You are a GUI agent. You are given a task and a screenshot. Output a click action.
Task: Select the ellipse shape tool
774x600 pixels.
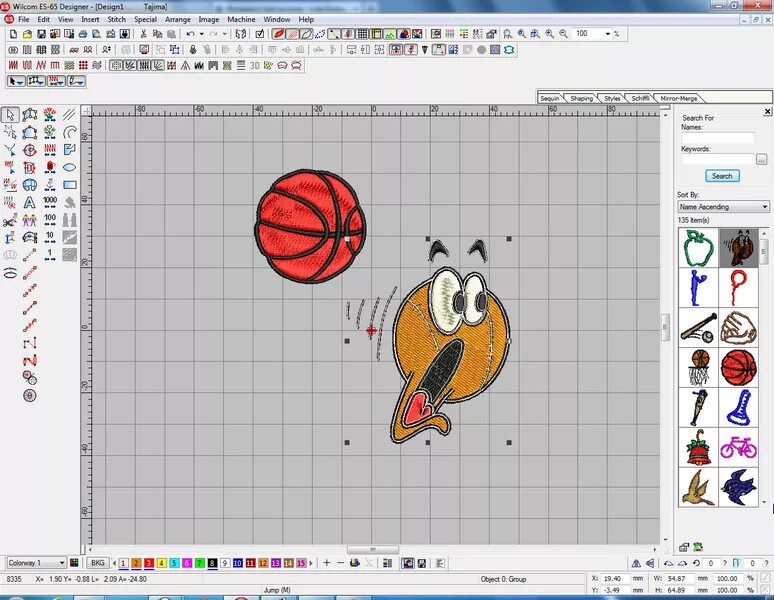[x=70, y=167]
